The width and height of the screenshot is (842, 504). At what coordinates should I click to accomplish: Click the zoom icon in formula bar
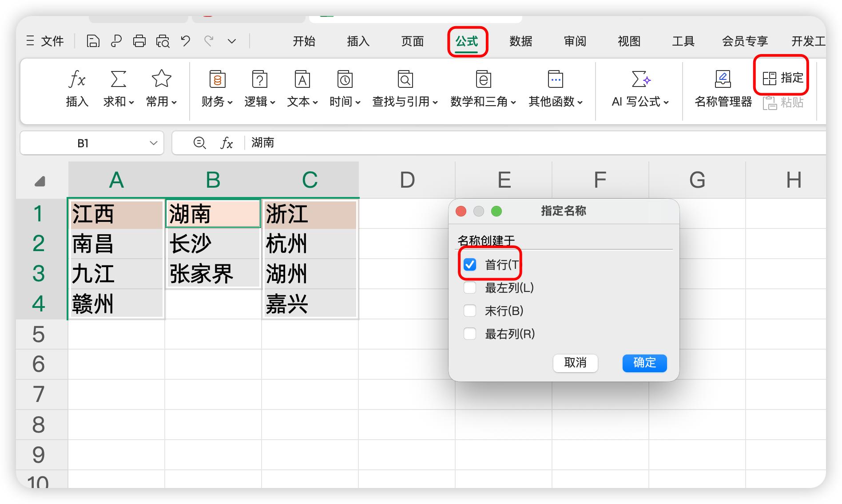click(x=199, y=143)
